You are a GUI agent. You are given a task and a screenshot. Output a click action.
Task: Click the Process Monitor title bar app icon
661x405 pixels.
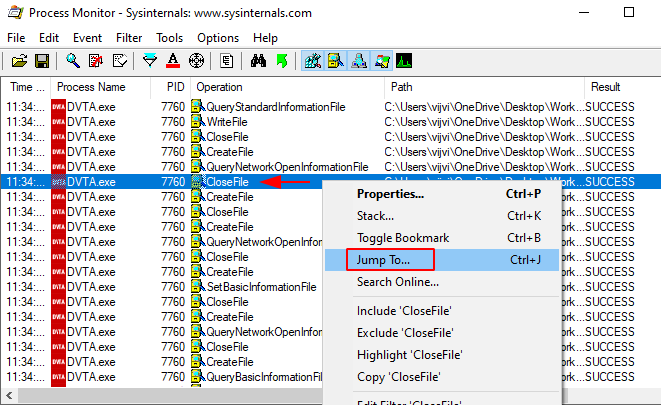tap(16, 12)
